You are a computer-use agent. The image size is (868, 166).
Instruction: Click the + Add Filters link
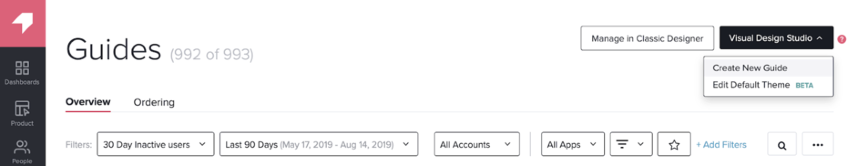(721, 145)
